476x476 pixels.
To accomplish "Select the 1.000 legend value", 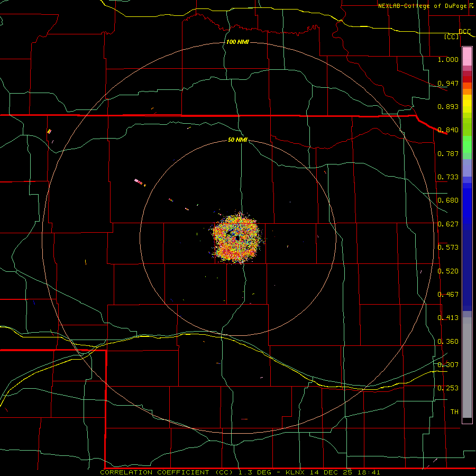I will [448, 60].
